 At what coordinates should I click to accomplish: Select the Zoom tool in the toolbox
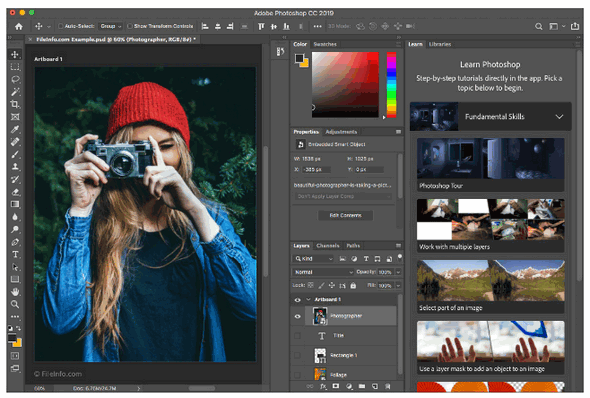click(x=15, y=304)
